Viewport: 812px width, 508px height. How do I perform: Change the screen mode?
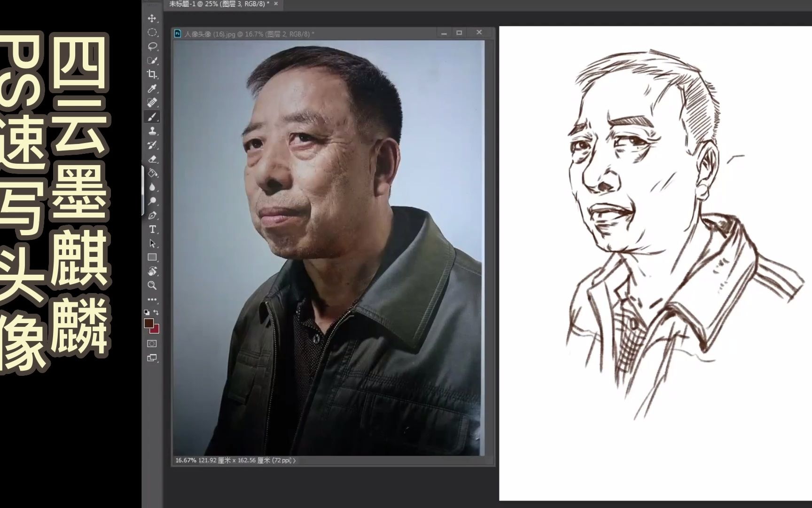[x=152, y=358]
